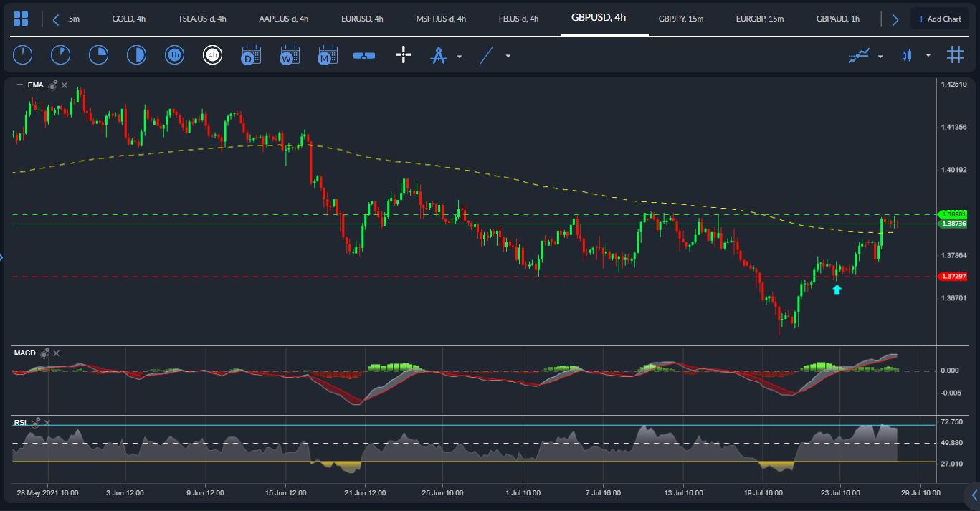This screenshot has width=980, height=511.
Task: Select the Weekly calendar timeframe icon
Action: [x=289, y=54]
